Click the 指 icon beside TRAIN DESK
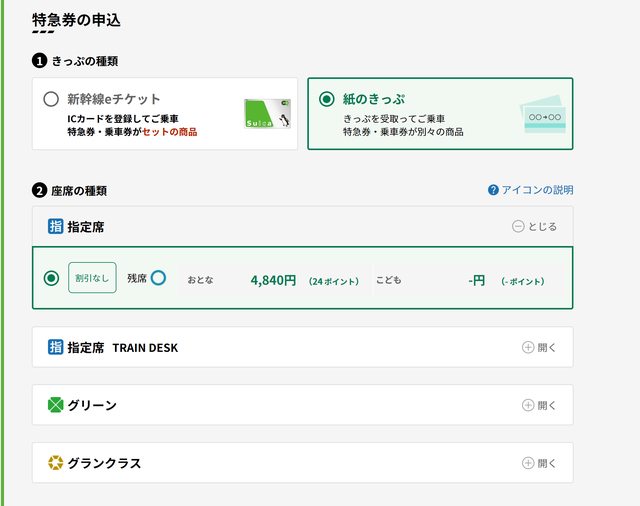640x506 pixels. click(55, 347)
